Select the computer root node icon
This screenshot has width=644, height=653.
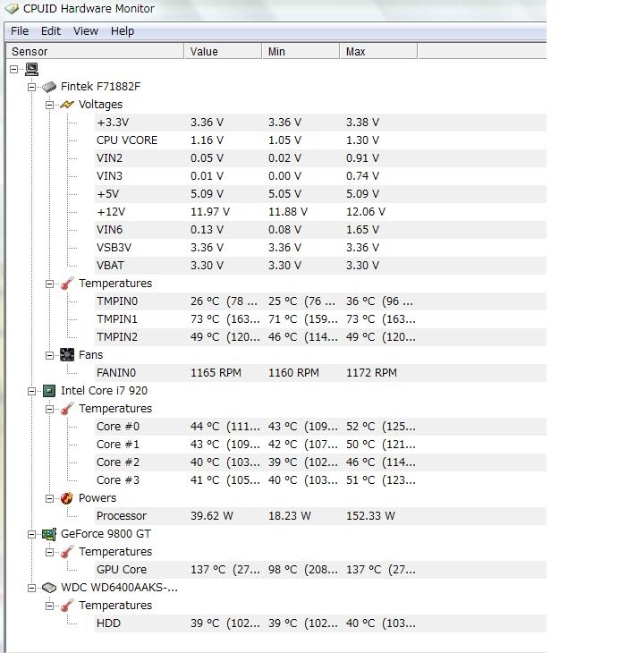(31, 69)
